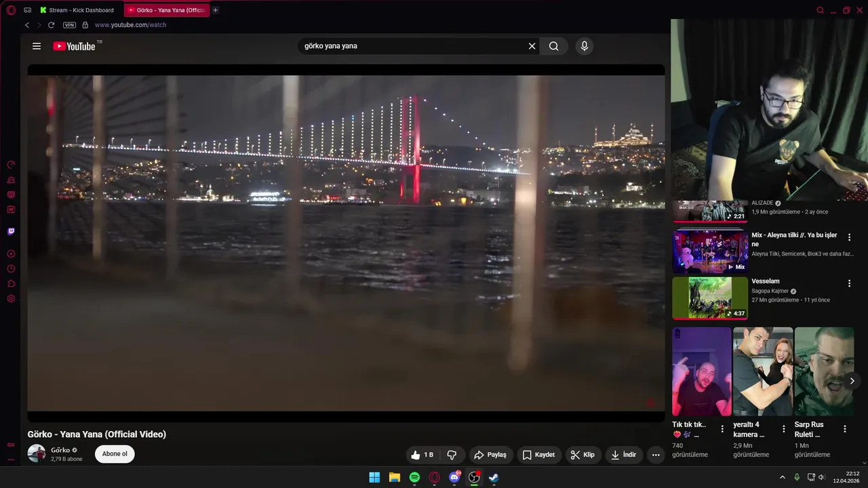Viewport: 868px width, 488px height.
Task: Create a clip with Klip button
Action: 583,455
